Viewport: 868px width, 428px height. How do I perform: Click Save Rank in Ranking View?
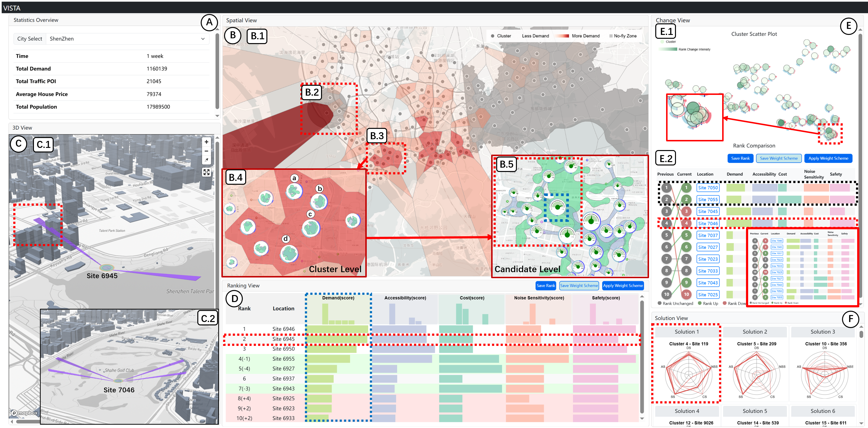coord(546,285)
